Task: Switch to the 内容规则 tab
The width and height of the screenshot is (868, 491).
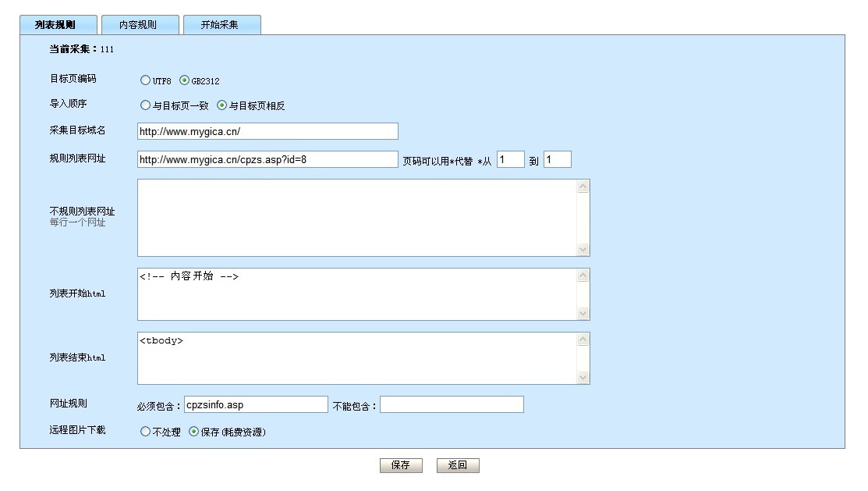Action: pyautogui.click(x=139, y=25)
